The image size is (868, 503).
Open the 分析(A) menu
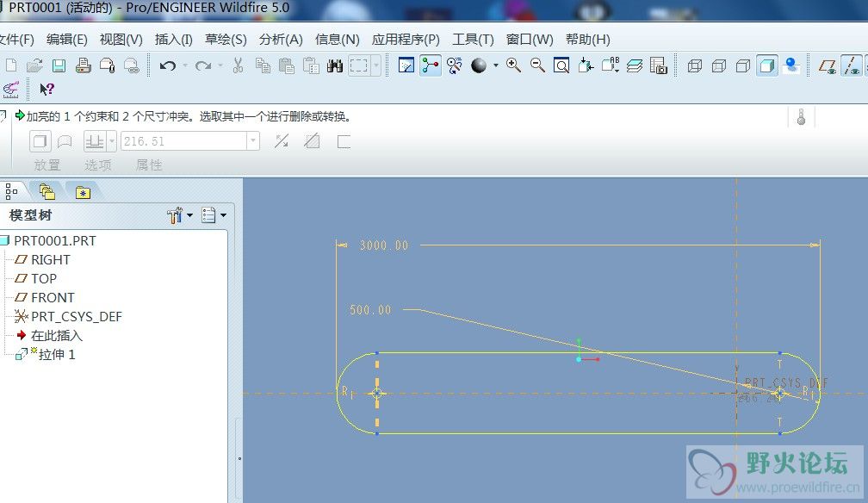[x=281, y=40]
